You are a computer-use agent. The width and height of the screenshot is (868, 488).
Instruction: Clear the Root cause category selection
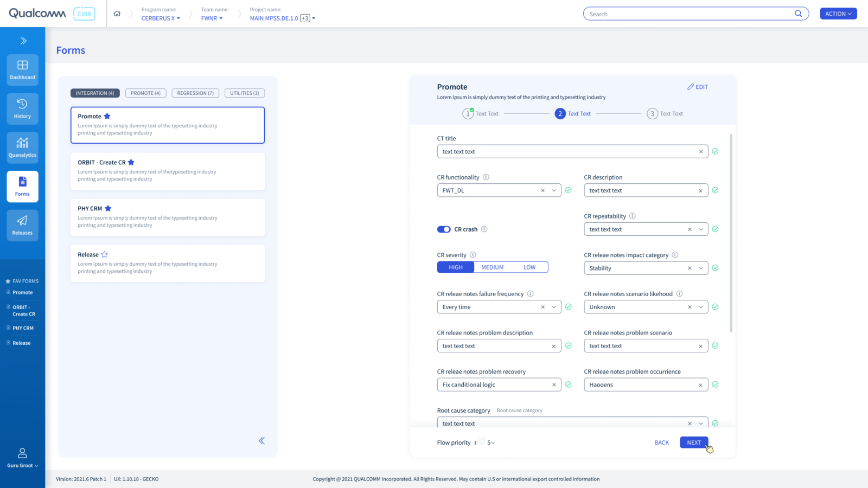pyautogui.click(x=690, y=423)
